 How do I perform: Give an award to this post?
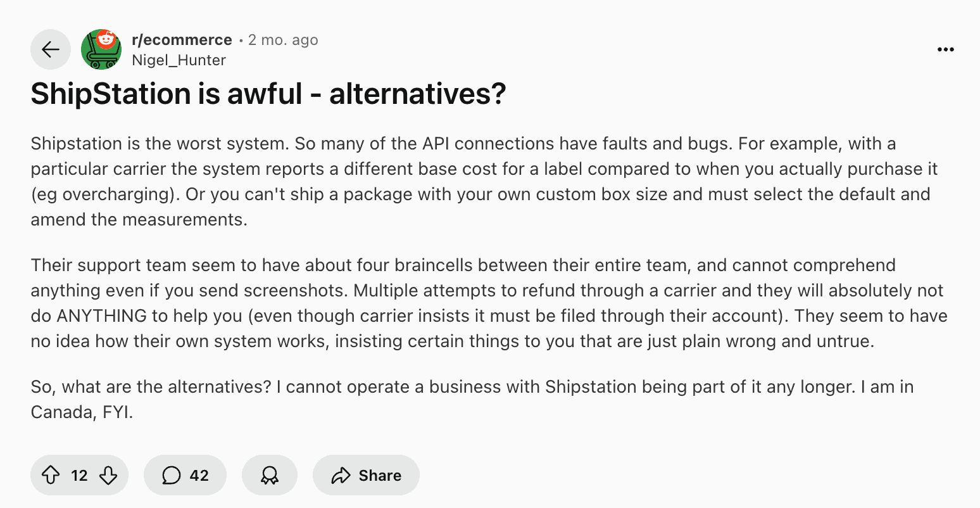(270, 475)
